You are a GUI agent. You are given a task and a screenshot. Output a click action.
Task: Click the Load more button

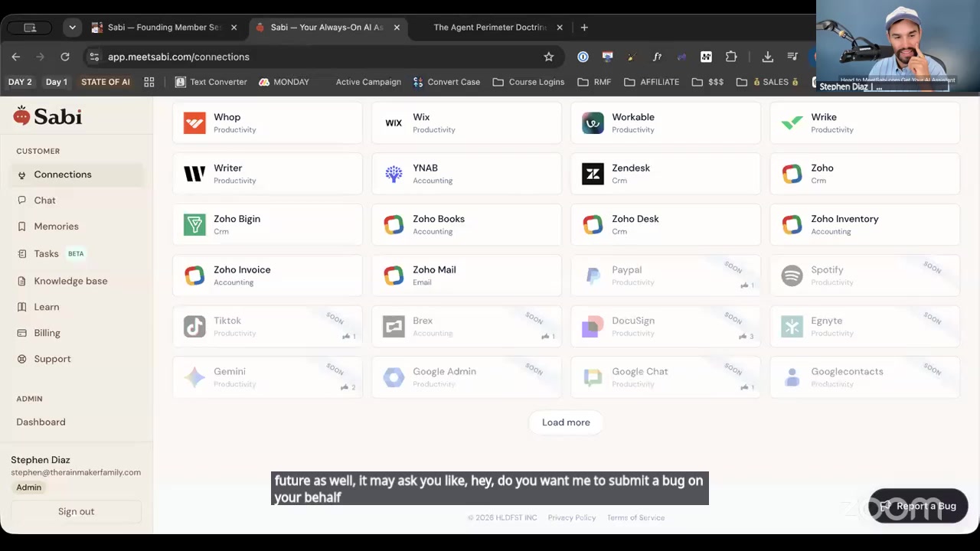(566, 422)
